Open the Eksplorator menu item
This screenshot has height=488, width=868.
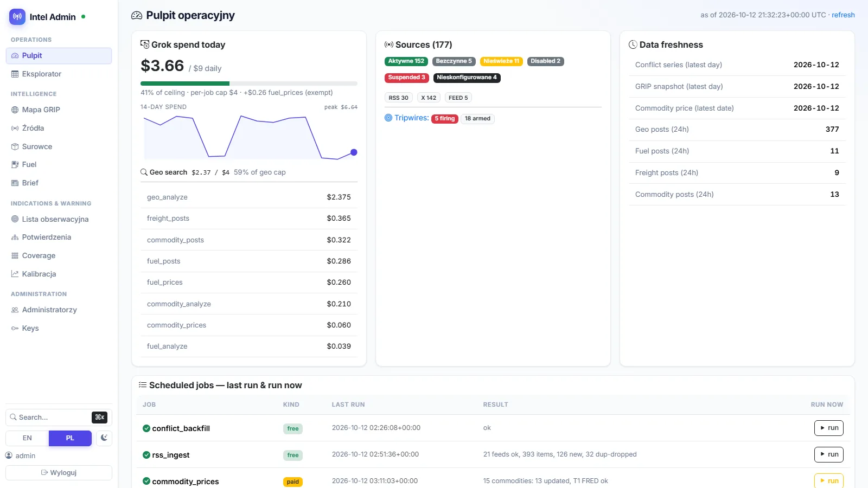(x=59, y=74)
